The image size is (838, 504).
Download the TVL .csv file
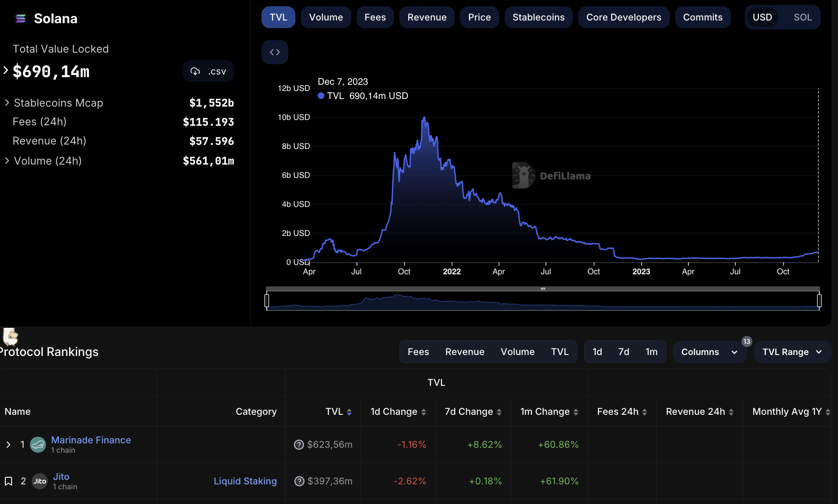click(x=208, y=71)
